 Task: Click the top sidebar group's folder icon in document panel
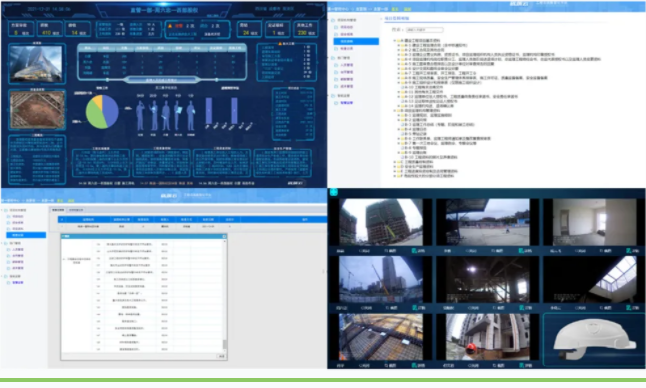click(333, 20)
